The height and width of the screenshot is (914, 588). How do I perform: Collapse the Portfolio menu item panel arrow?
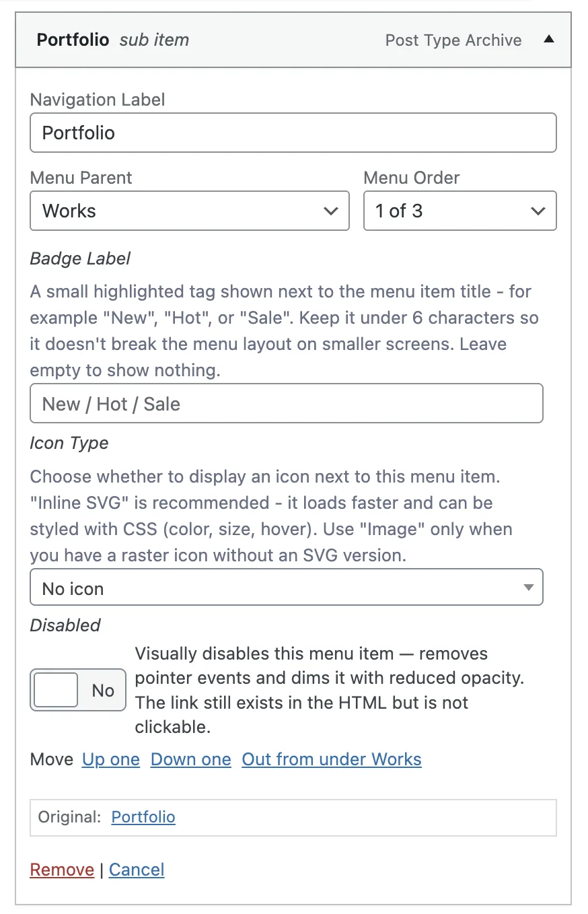[x=549, y=40]
